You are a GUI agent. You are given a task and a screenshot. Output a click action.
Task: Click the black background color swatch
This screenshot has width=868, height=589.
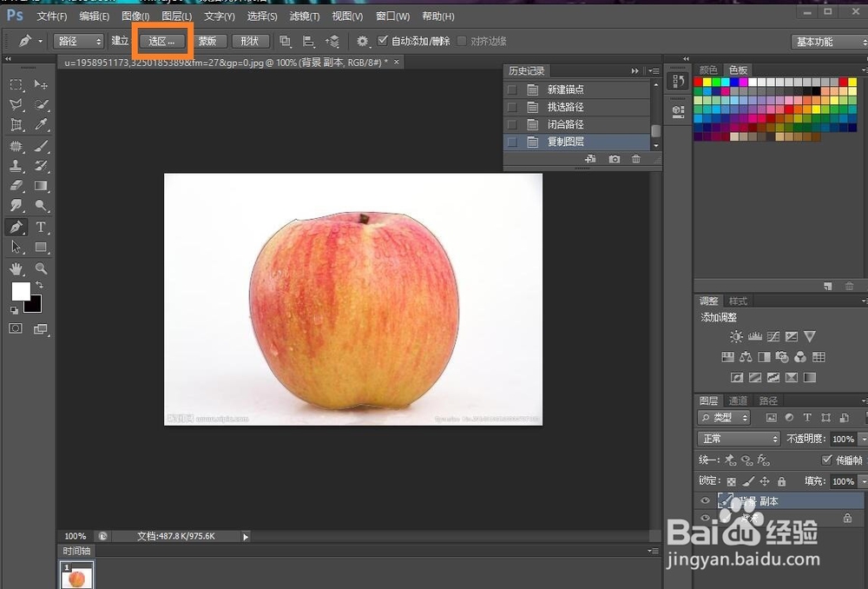pos(35,305)
